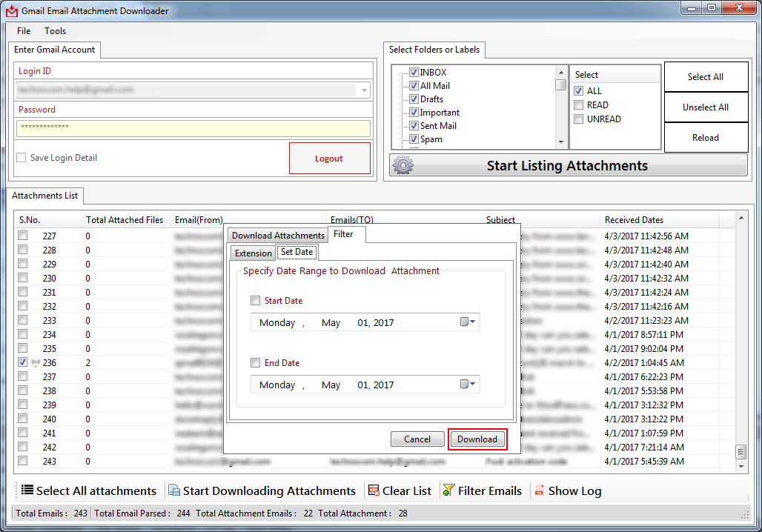
Task: Check the UNREAD option
Action: [579, 119]
